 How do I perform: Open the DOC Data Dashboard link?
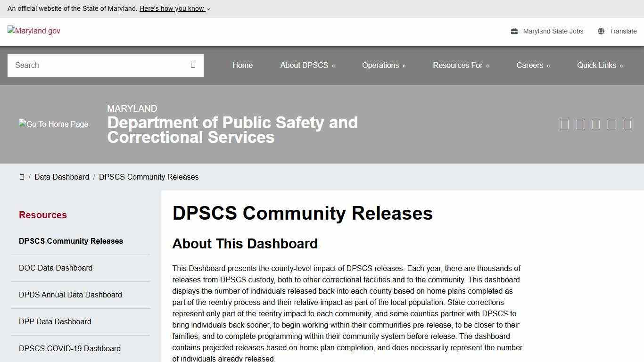[x=56, y=268]
